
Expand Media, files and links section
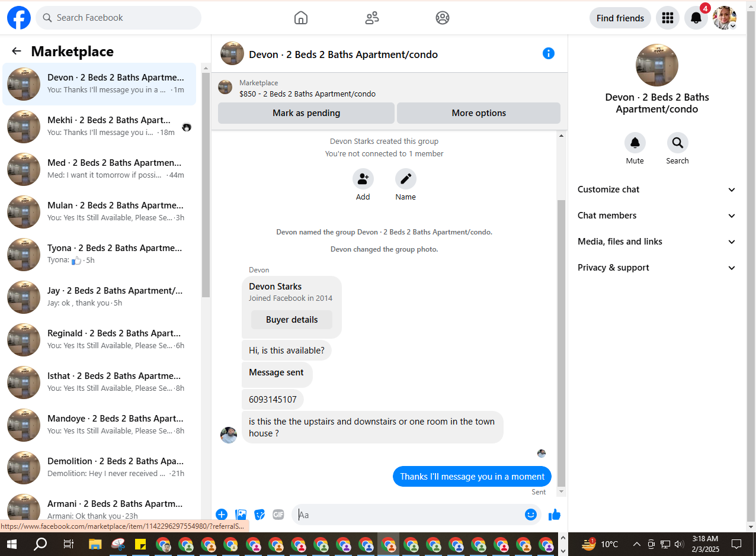657,242
